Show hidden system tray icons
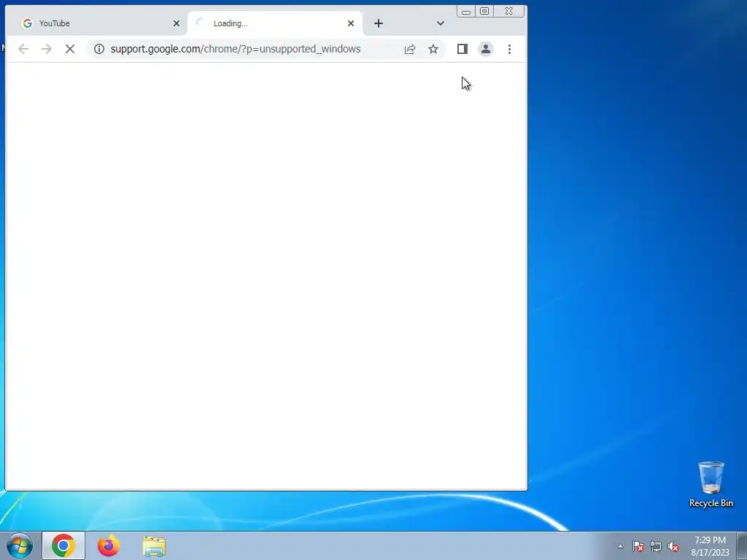 [620, 546]
